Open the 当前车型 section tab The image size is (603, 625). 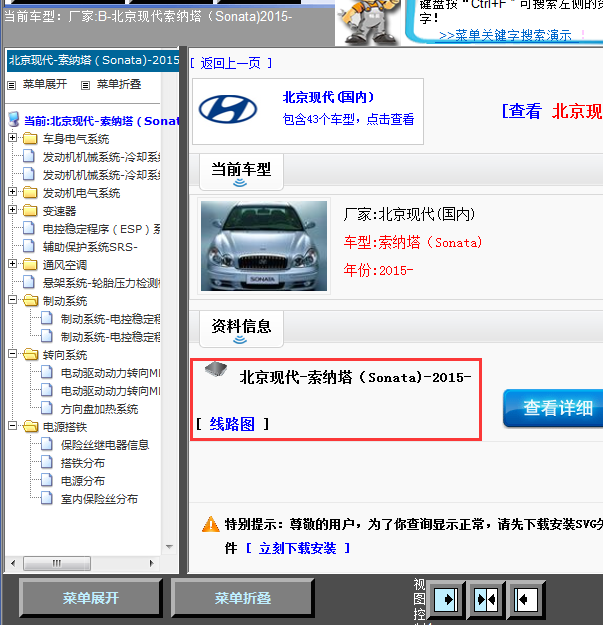click(241, 172)
